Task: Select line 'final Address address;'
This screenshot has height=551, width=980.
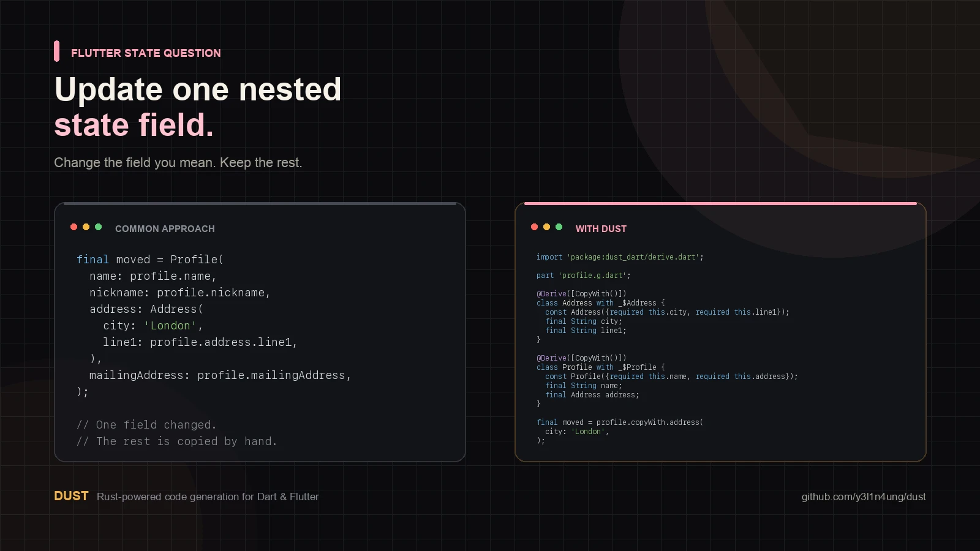Action: [592, 395]
